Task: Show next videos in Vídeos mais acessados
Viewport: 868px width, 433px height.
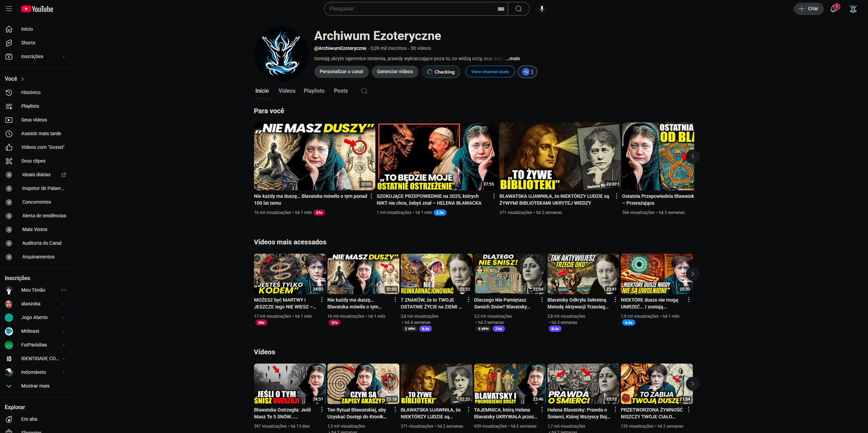Action: (x=692, y=274)
